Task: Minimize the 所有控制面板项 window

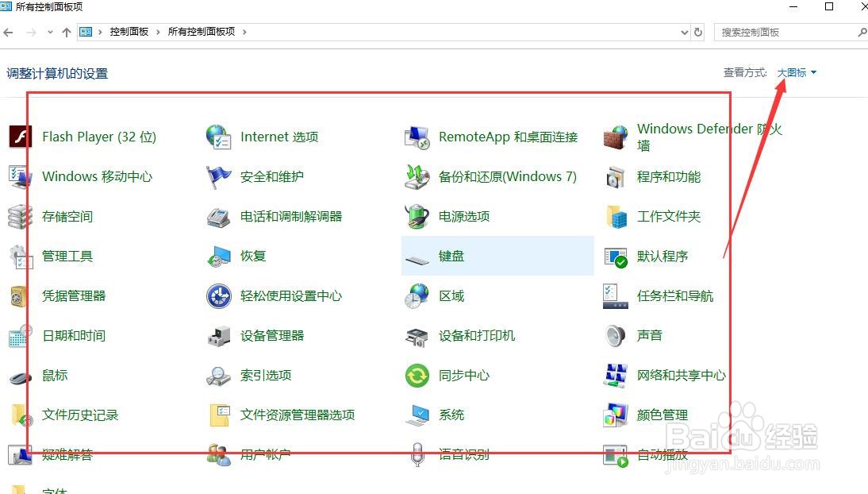Action: pyautogui.click(x=793, y=7)
